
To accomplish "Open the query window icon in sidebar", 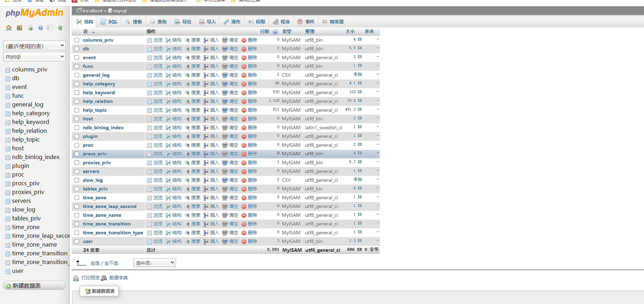I will [30, 28].
